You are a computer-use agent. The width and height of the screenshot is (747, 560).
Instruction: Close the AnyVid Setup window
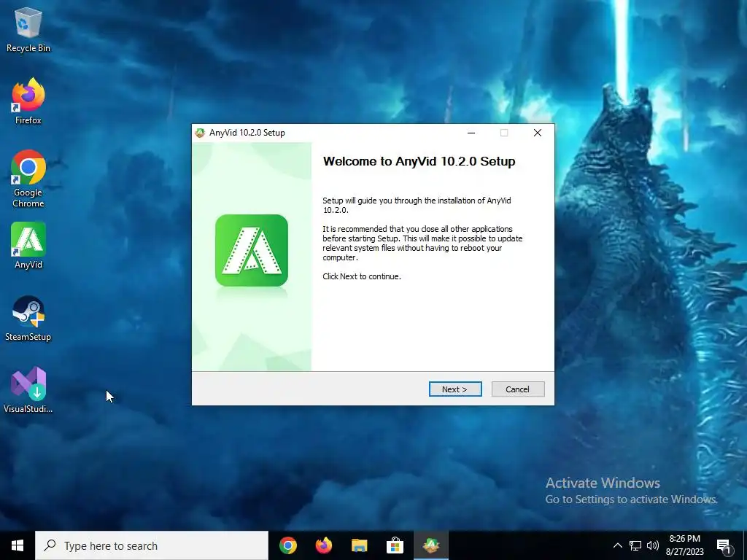tap(538, 133)
